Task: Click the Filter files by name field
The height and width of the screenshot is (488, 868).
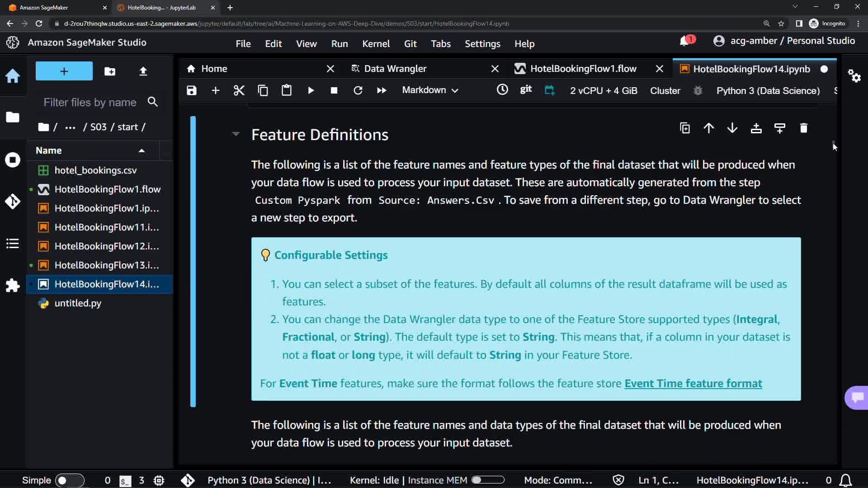Action: click(90, 103)
